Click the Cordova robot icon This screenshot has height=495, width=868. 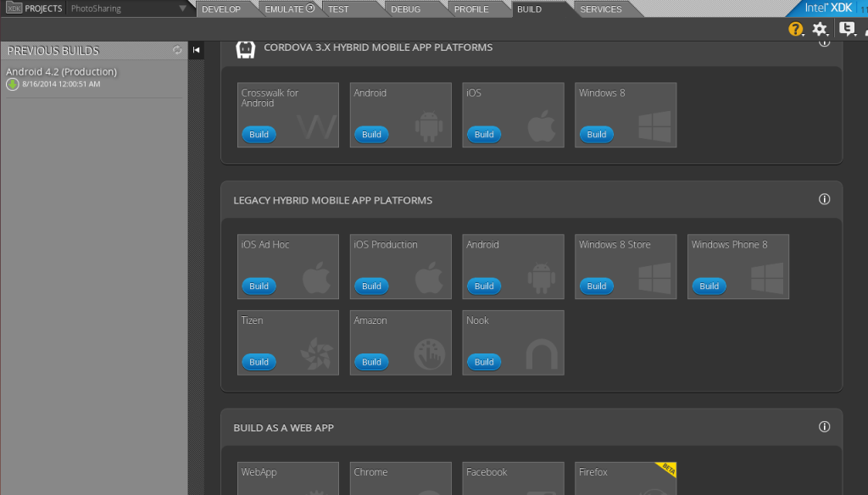245,48
